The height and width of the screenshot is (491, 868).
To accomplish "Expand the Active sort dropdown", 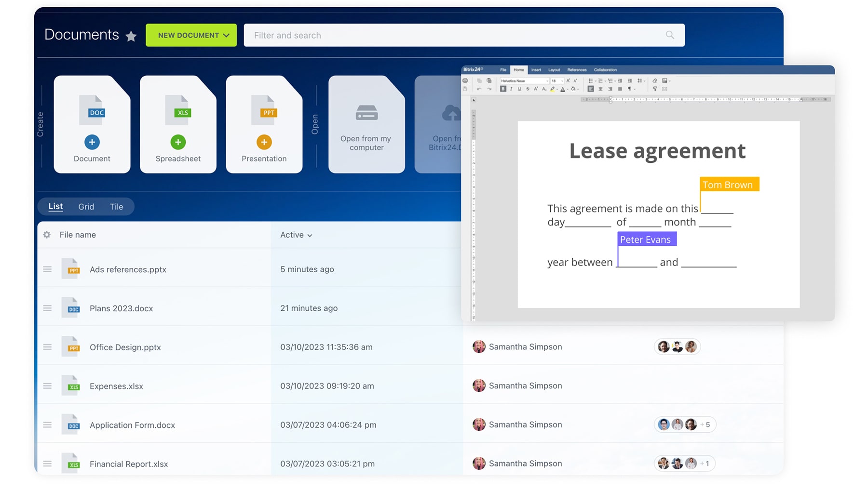I will point(296,235).
